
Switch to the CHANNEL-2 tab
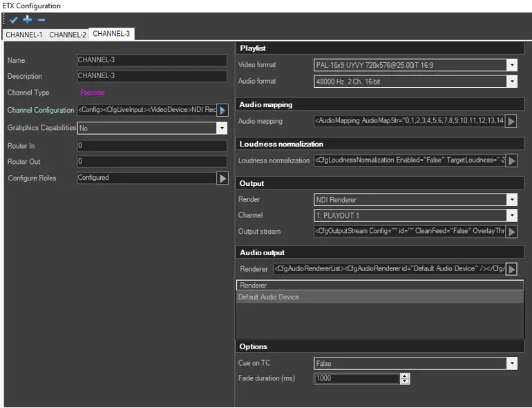[68, 35]
